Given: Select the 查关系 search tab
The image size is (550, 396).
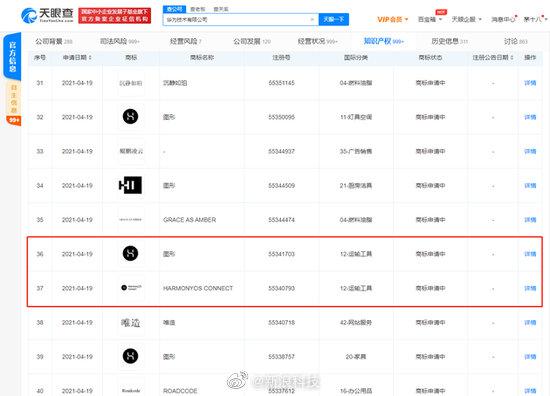Looking at the screenshot, I should click(x=221, y=9).
